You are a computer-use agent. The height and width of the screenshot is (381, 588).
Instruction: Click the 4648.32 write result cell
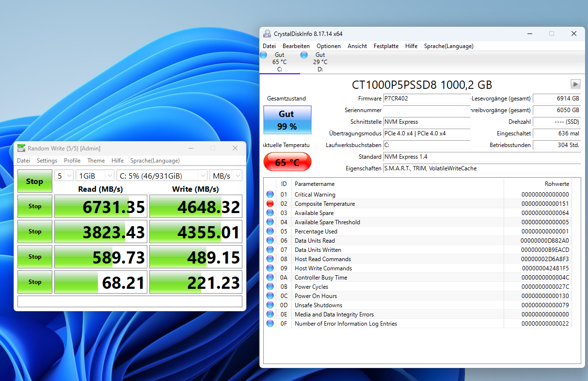tap(196, 207)
